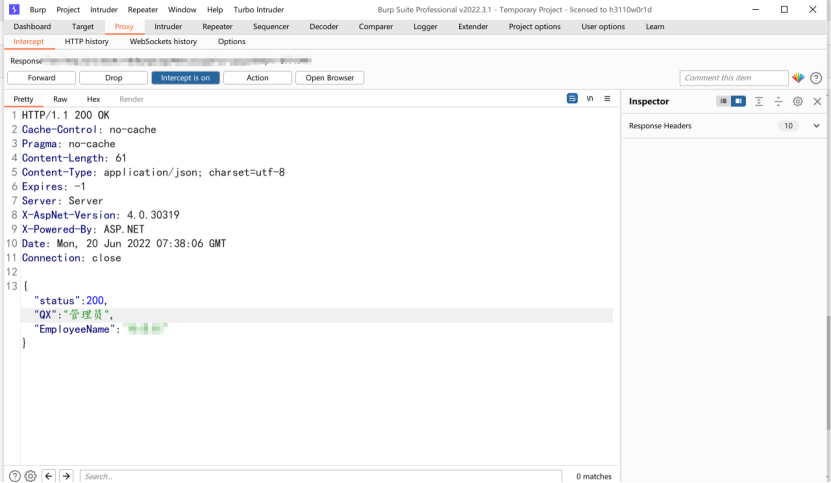This screenshot has height=483, width=831.
Task: Toggle the Intercept is on button
Action: [185, 78]
